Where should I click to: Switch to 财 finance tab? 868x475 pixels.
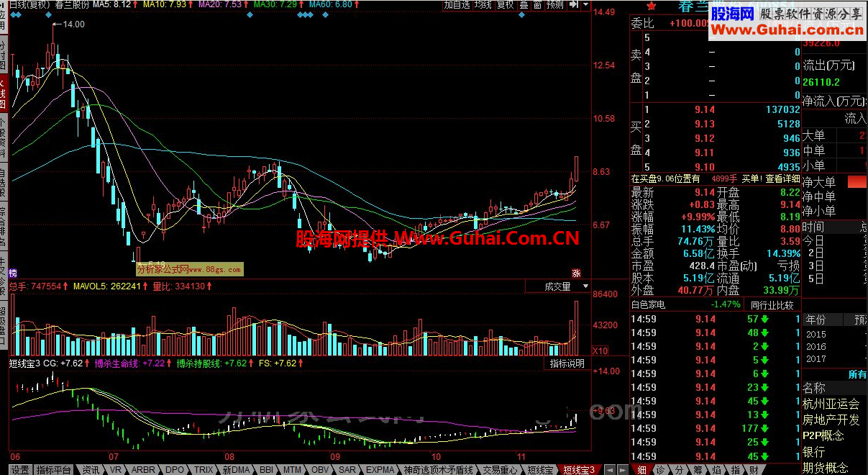pyautogui.click(x=753, y=470)
